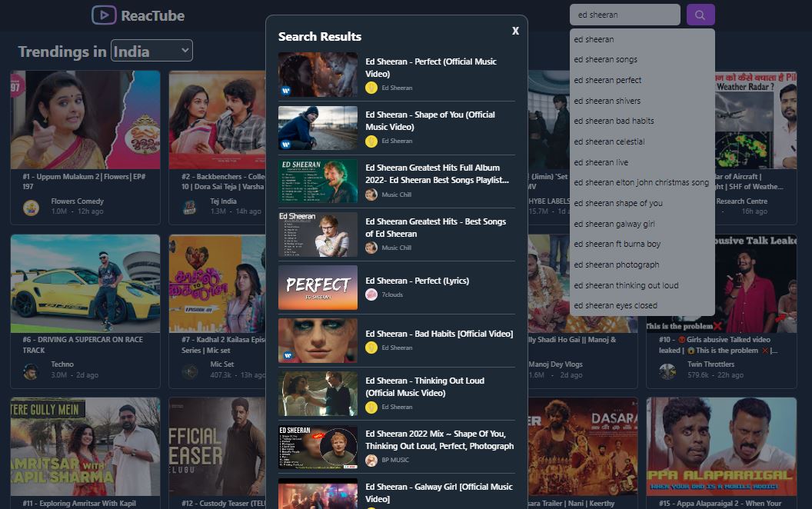The width and height of the screenshot is (812, 509).
Task: Click the ReacTube play logo icon
Action: (104, 15)
